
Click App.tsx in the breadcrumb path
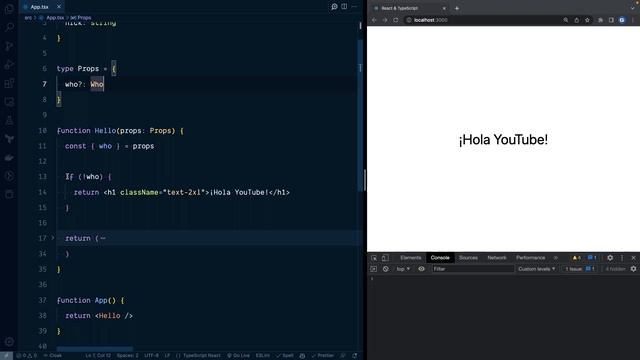(x=55, y=18)
